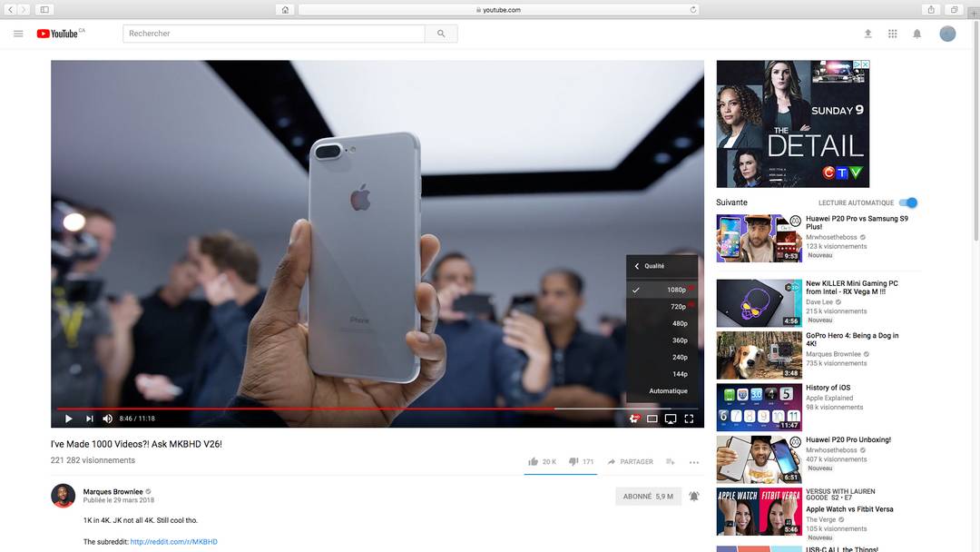980x552 pixels.
Task: Select Automatique quality
Action: pyautogui.click(x=662, y=391)
